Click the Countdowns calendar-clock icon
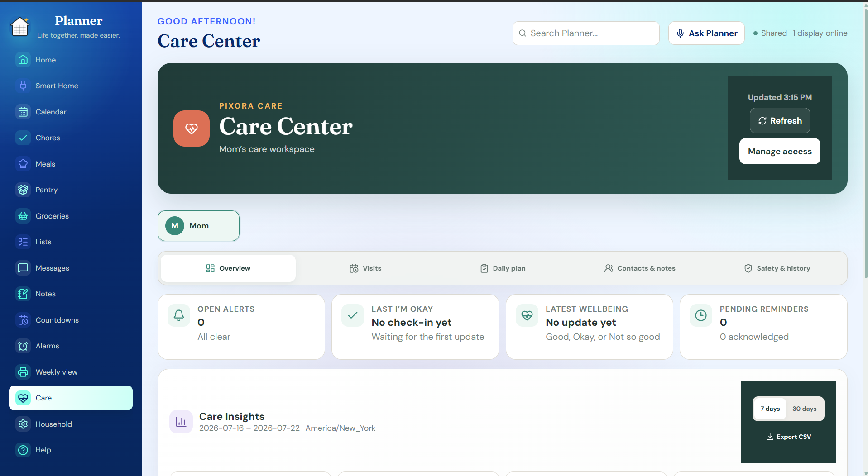Screen dimensions: 868x476 pyautogui.click(x=23, y=320)
